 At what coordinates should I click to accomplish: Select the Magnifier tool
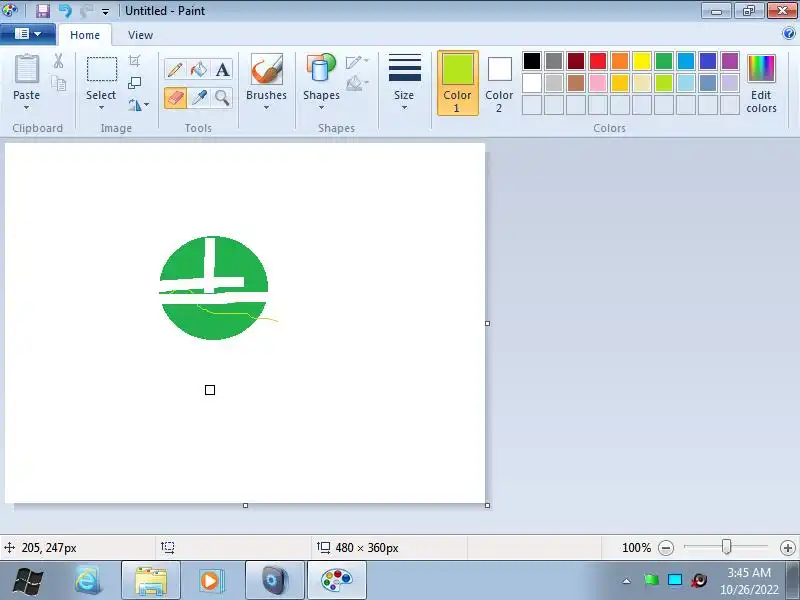coord(222,97)
